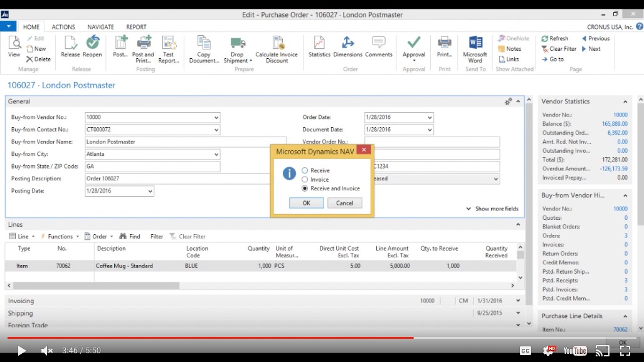Viewport: 644px width, 362px height.
Task: Select the Receive radio option
Action: click(x=305, y=170)
